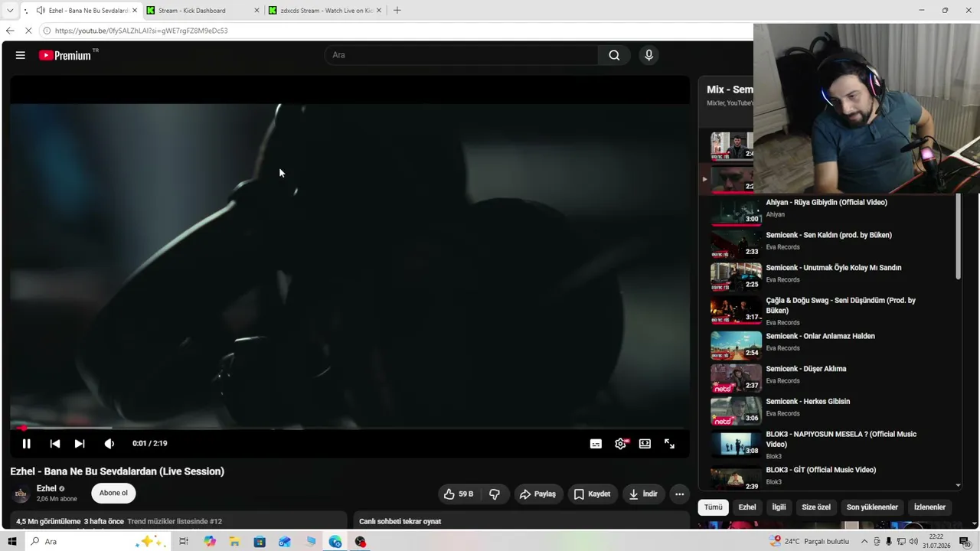Screen dimensions: 980x551
Task: Open the notification center icon
Action: (x=965, y=542)
